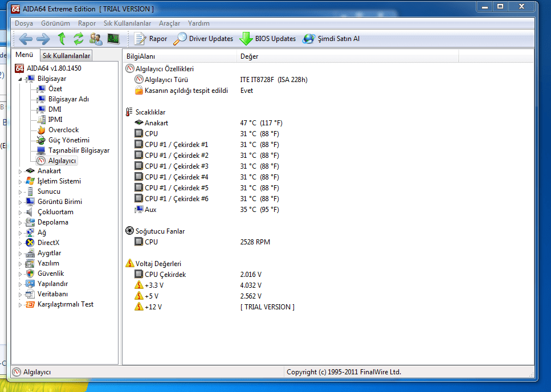Click the Görüntü Birimi monitor icon
The height and width of the screenshot is (392, 551).
coord(30,202)
